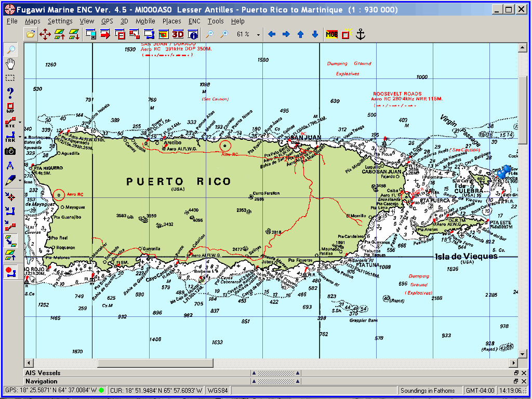Open the Tools menu

pos(216,21)
